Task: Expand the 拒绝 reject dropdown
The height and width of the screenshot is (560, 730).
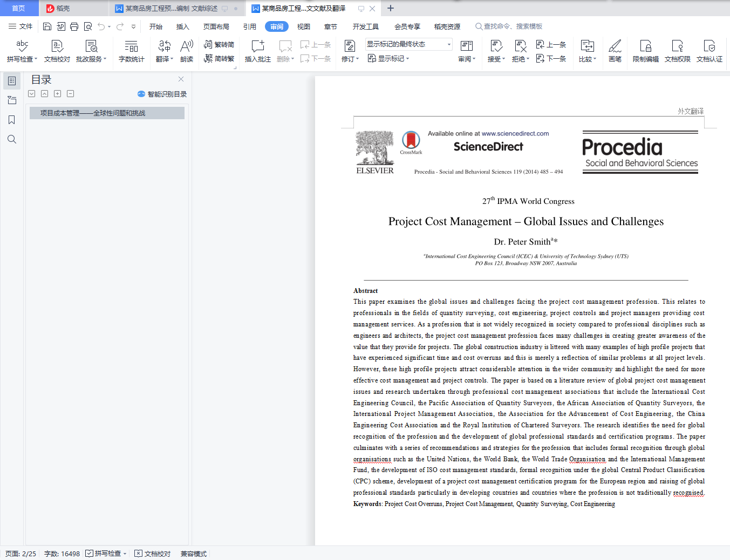Action: (528, 59)
